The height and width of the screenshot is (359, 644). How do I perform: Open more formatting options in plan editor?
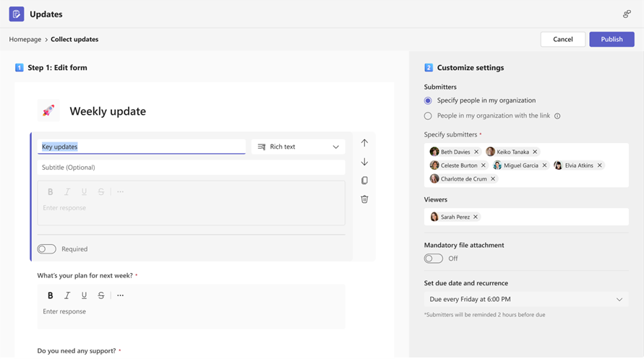(x=121, y=295)
